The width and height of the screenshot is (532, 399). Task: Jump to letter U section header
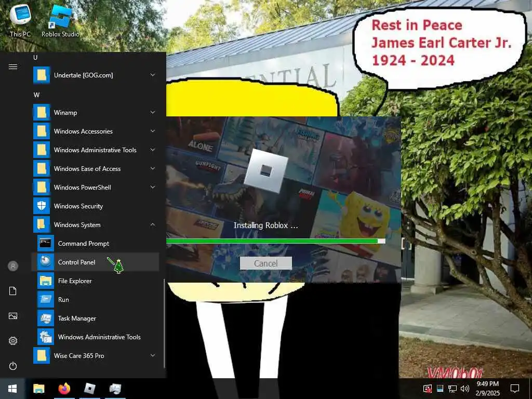point(35,57)
